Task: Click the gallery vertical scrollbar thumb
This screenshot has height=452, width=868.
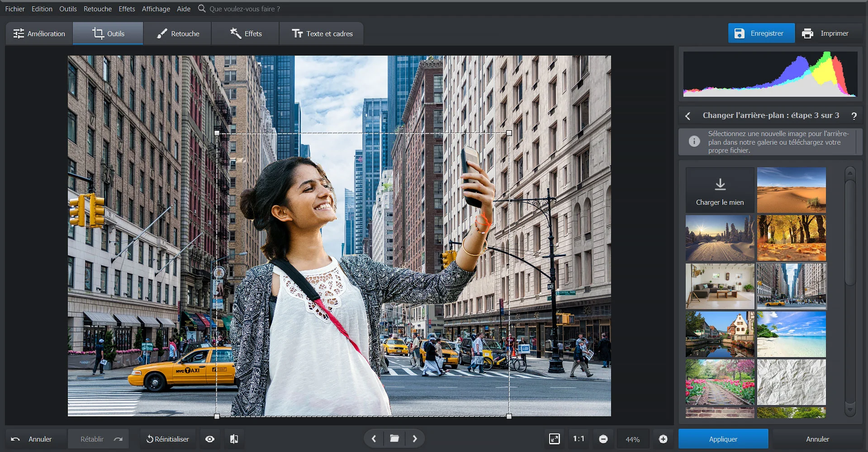Action: 850,233
